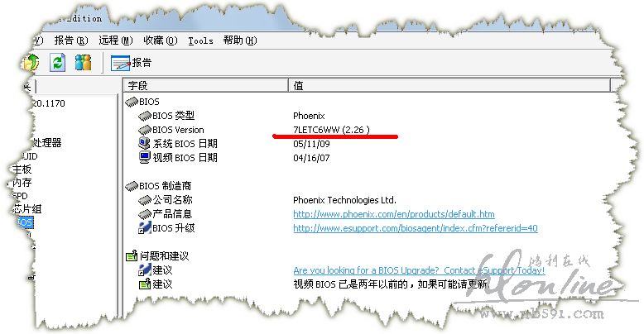Viewport: 644px width, 334px height.
Task: Open the 收藏(O) menu
Action: 161,41
